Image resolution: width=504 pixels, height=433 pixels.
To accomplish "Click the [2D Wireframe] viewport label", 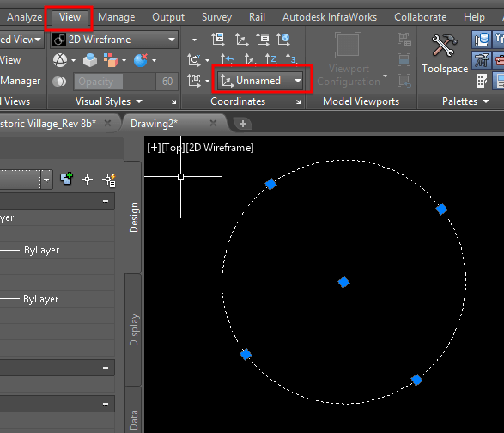I will coord(220,148).
